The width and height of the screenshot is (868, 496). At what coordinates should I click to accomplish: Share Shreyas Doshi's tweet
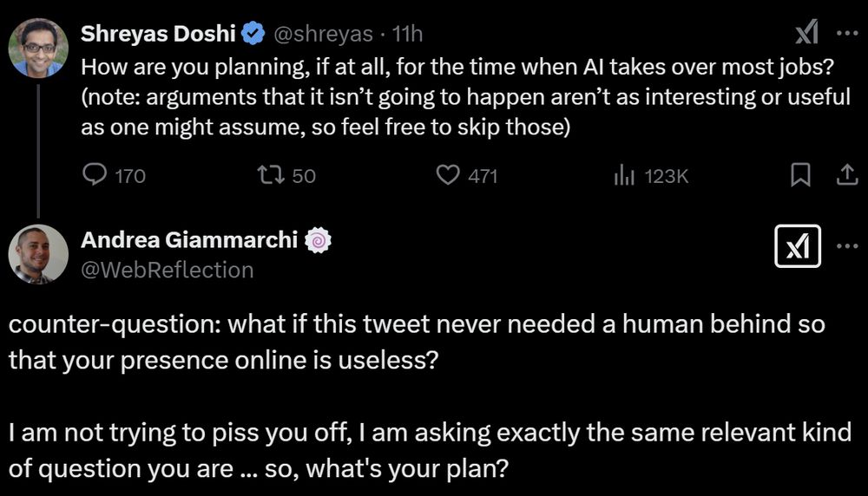click(x=845, y=175)
